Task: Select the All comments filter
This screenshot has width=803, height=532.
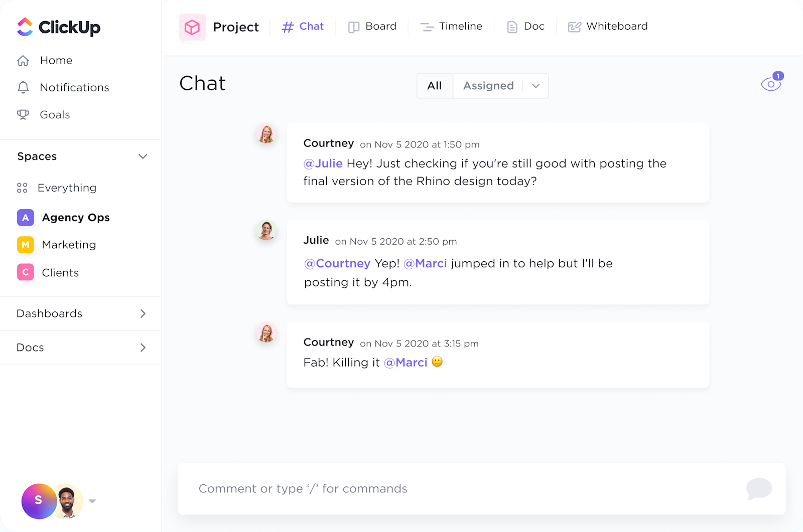Action: click(434, 85)
